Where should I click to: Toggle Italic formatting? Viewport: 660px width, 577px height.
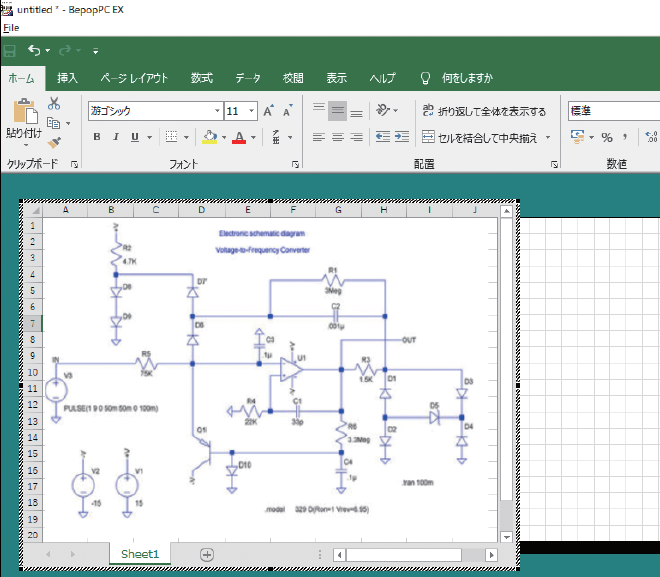[115, 137]
